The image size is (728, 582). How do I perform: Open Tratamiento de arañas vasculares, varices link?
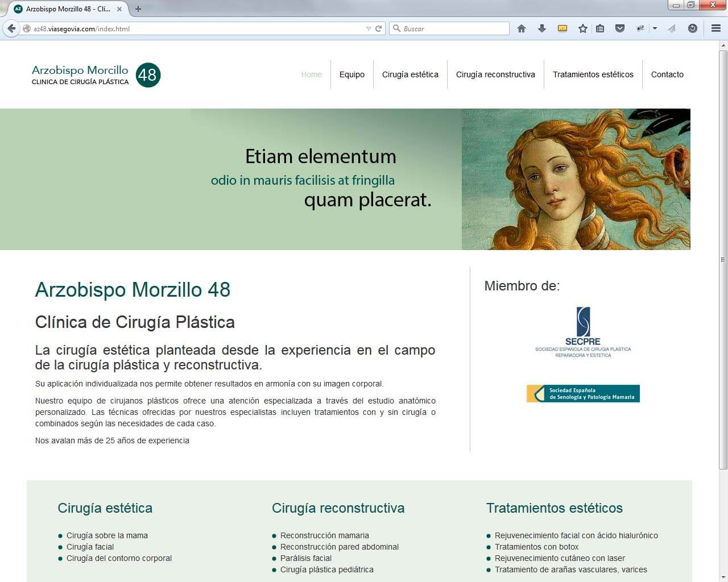571,569
